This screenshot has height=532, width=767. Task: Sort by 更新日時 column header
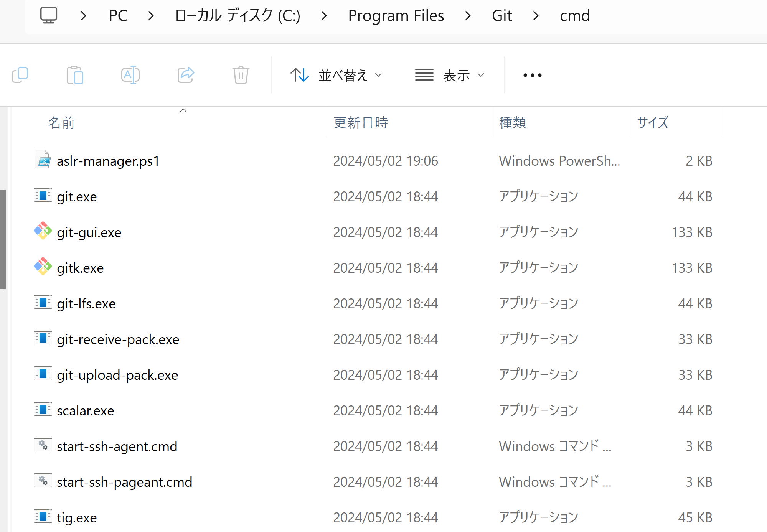point(361,123)
